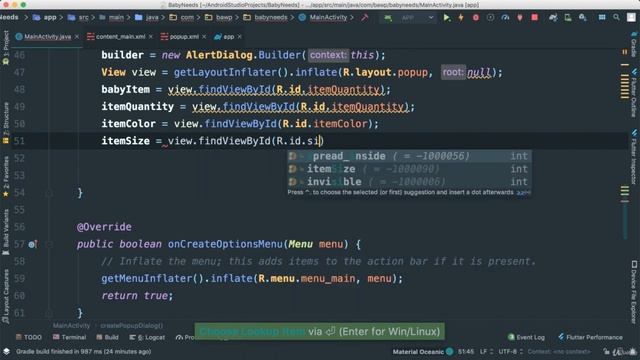Click the 51:45 cursor position indicator
The image size is (640, 360).
(466, 351)
